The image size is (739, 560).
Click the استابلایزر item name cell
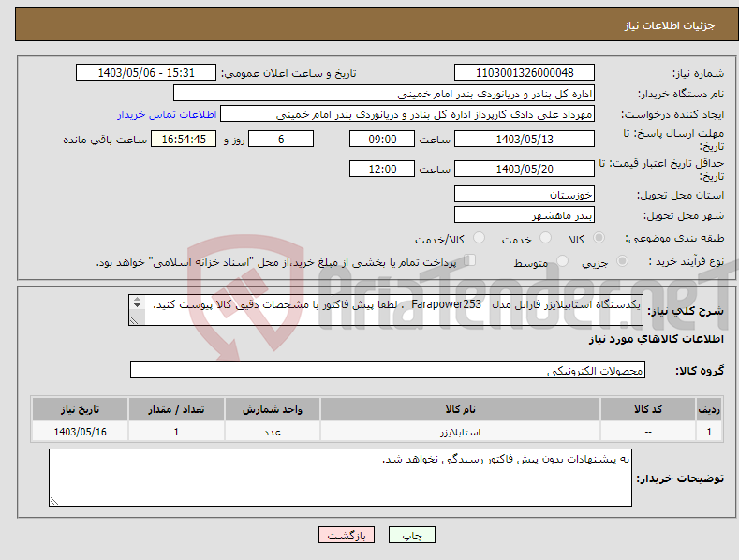[x=460, y=432]
